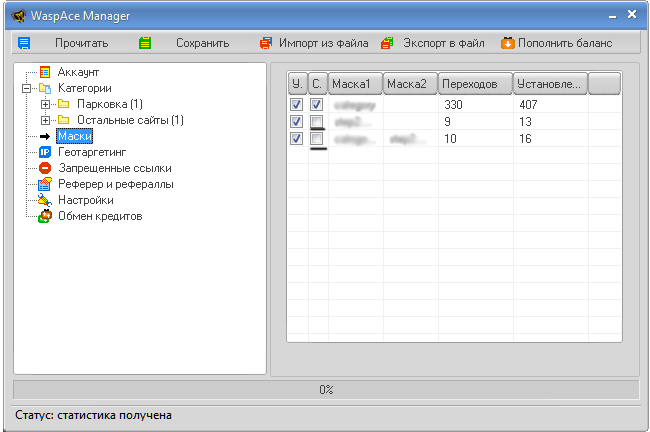Click the 0% progress bar
Viewport: 650px width, 432px height.
click(325, 389)
